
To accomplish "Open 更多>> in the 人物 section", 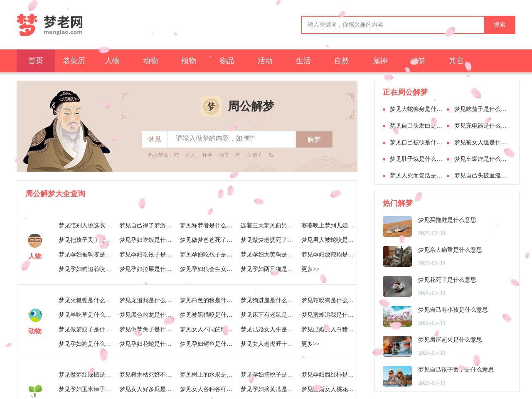I will tap(310, 269).
